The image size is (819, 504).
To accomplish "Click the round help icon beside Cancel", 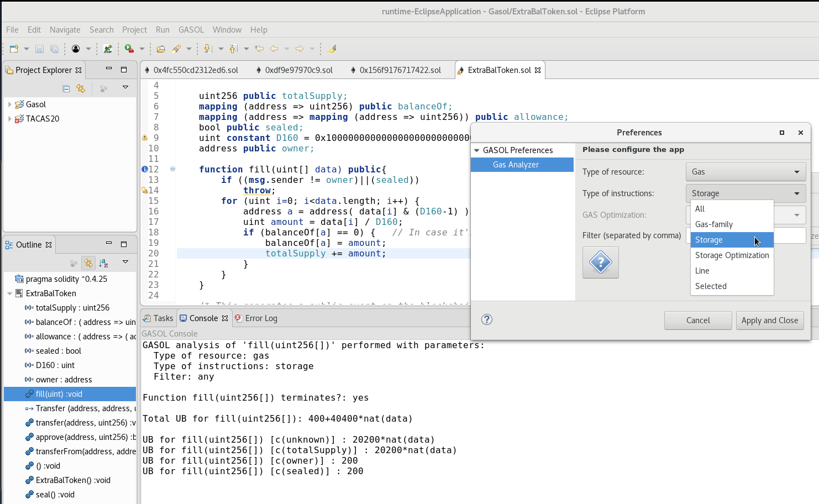I will pyautogui.click(x=486, y=319).
